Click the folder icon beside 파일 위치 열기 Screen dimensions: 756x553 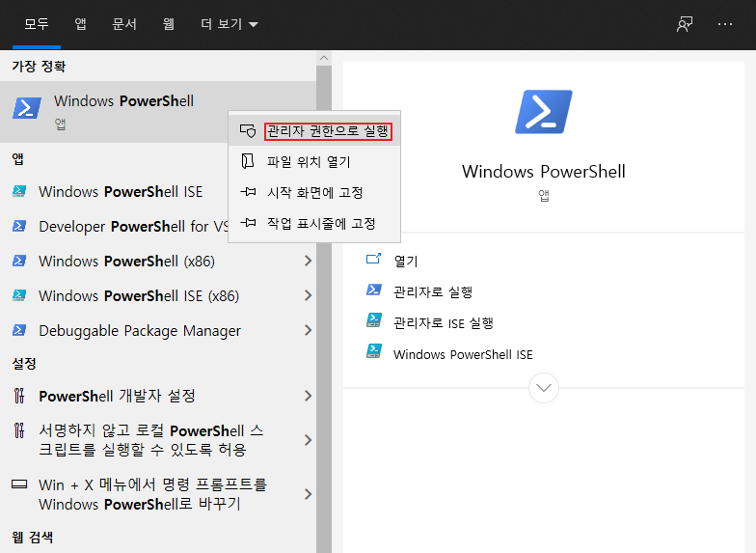pyautogui.click(x=248, y=161)
